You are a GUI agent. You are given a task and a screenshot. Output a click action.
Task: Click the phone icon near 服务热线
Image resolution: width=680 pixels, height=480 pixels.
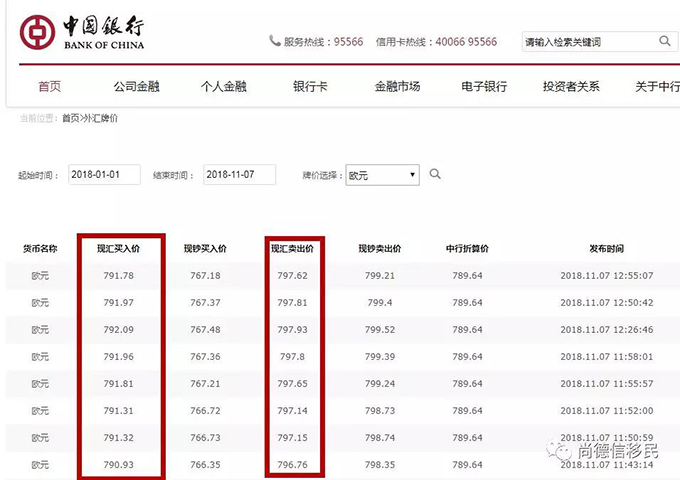click(275, 41)
